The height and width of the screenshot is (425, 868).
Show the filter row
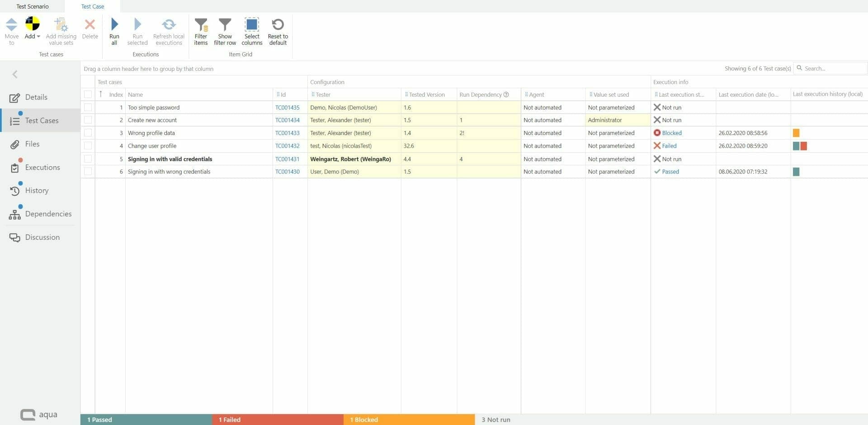[225, 31]
